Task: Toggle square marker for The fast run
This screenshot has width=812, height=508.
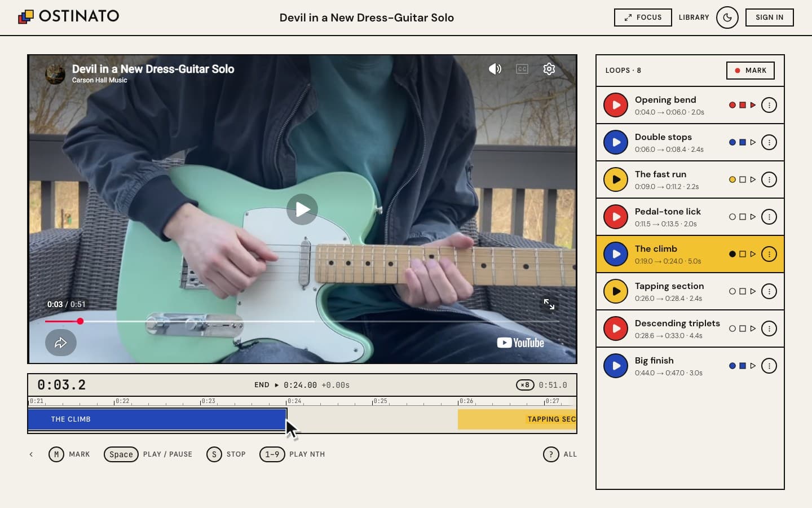Action: [743, 179]
